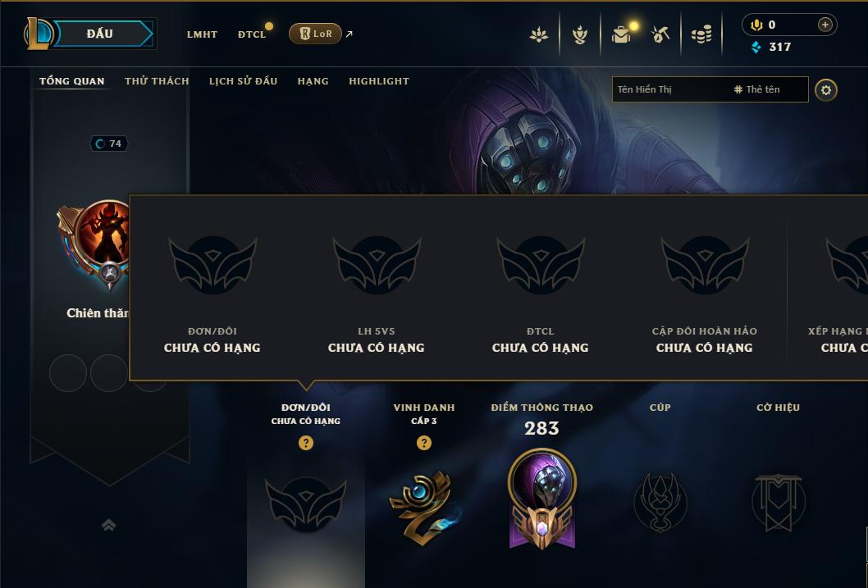Open the Collection lotus icon in top bar

click(x=539, y=35)
